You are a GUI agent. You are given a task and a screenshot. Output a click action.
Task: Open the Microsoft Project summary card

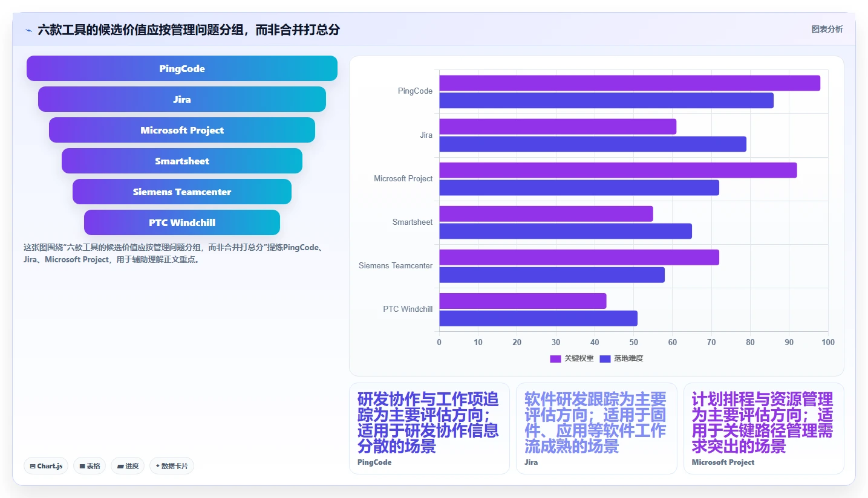pyautogui.click(x=764, y=428)
